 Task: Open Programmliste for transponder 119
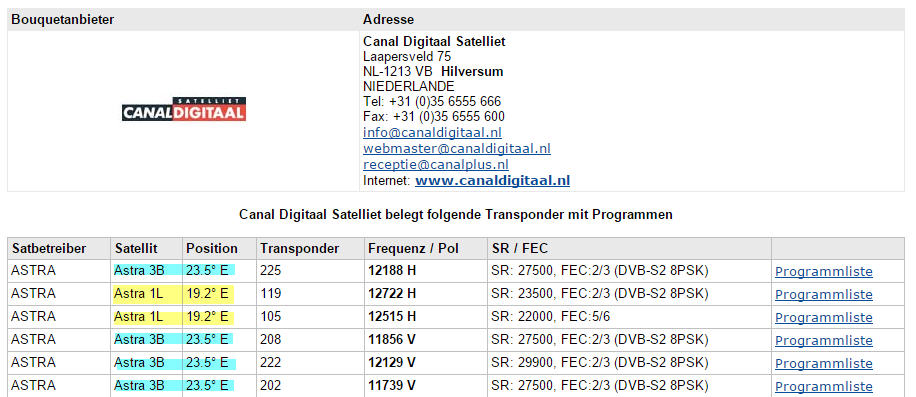tap(824, 294)
